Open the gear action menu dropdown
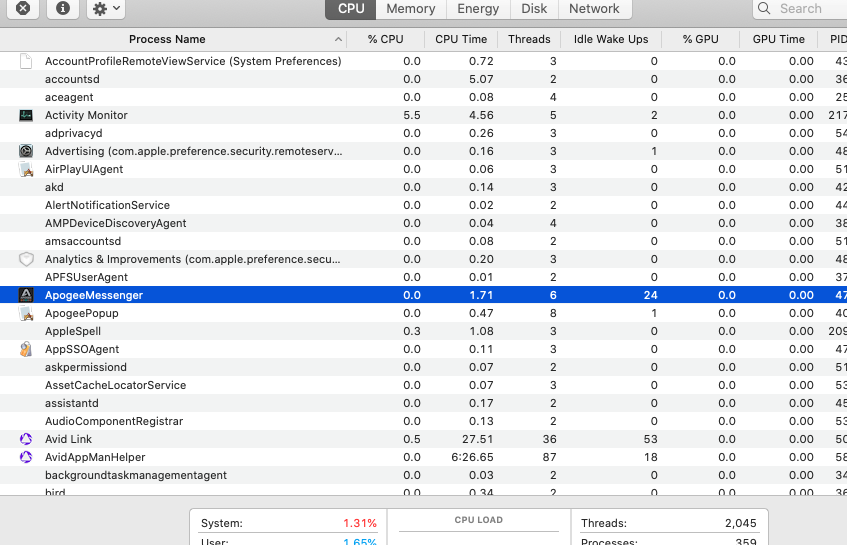This screenshot has width=847, height=545. pos(106,8)
